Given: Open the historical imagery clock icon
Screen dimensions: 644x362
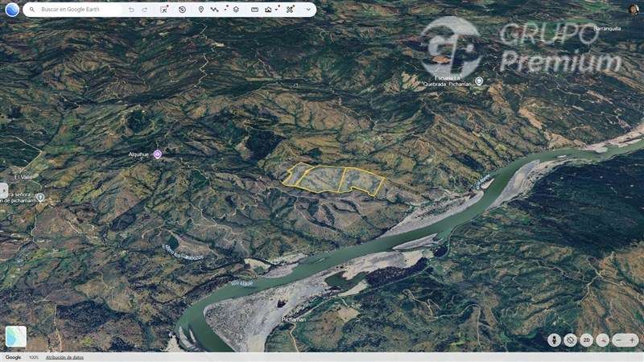Looking at the screenshot, I should (183, 10).
